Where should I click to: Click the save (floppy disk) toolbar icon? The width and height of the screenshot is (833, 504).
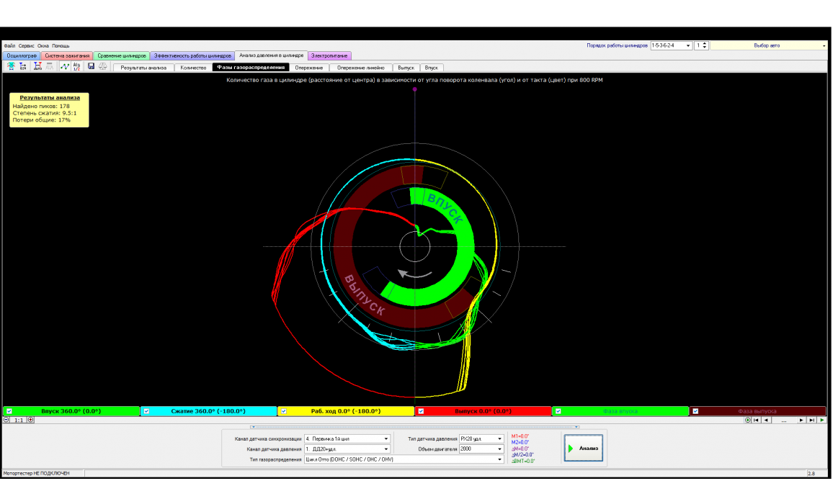[92, 66]
